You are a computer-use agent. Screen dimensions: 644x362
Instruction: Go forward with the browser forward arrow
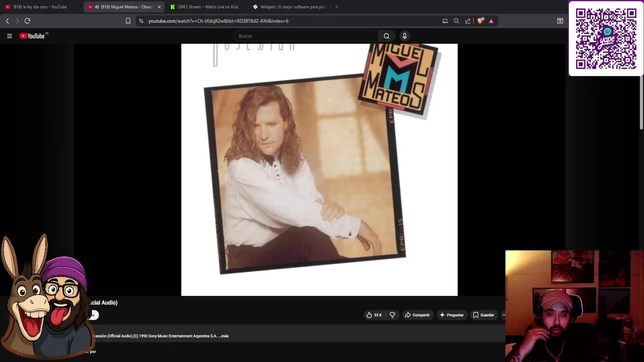click(17, 21)
